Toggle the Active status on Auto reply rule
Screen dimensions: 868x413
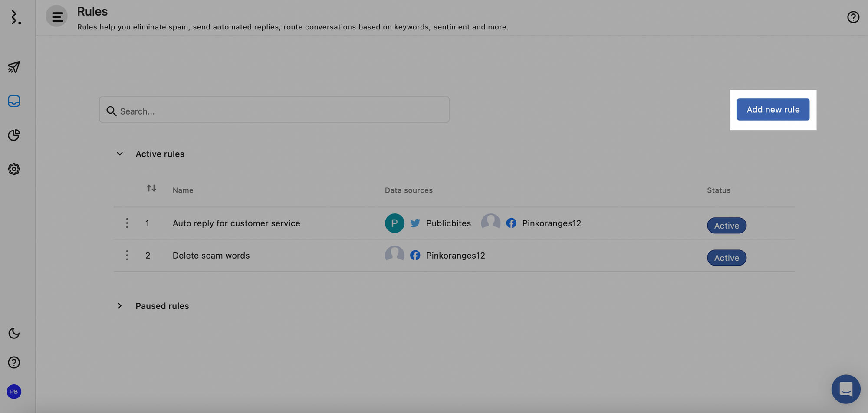click(727, 225)
